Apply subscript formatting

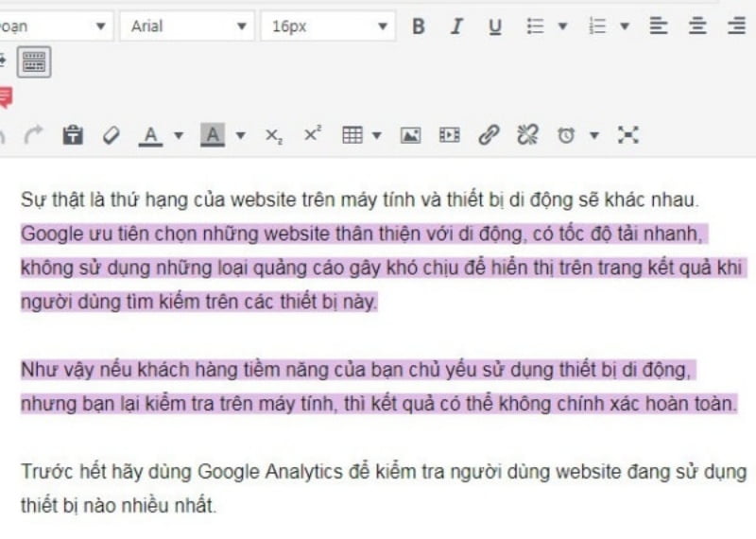(x=273, y=135)
